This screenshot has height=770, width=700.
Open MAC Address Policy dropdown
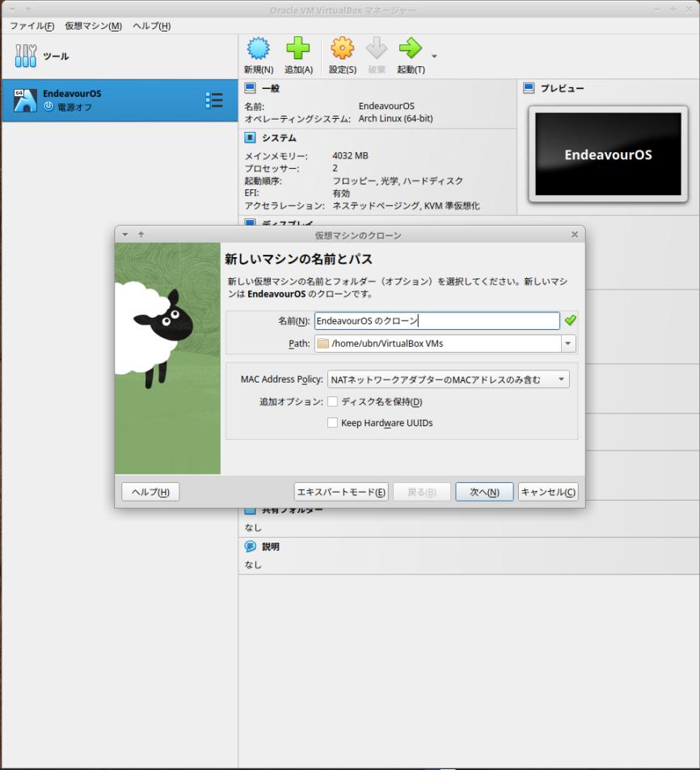coord(448,379)
